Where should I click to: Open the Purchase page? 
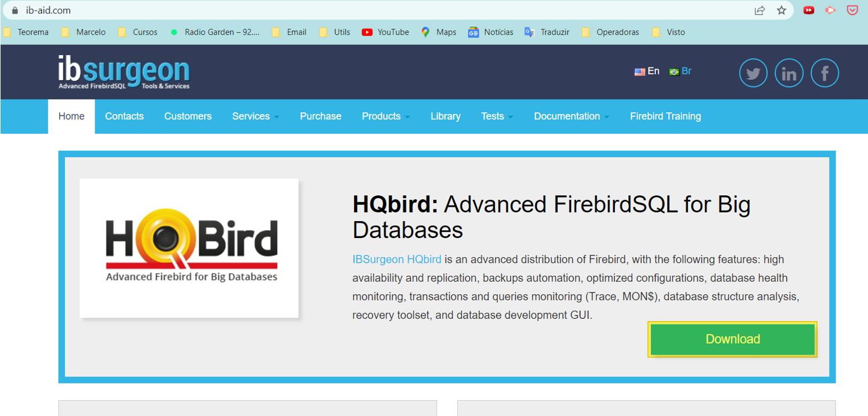coord(320,116)
